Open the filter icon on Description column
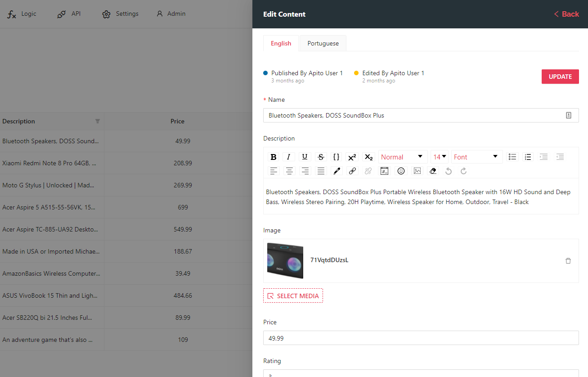Viewport: 588px width, 377px height. click(x=98, y=121)
